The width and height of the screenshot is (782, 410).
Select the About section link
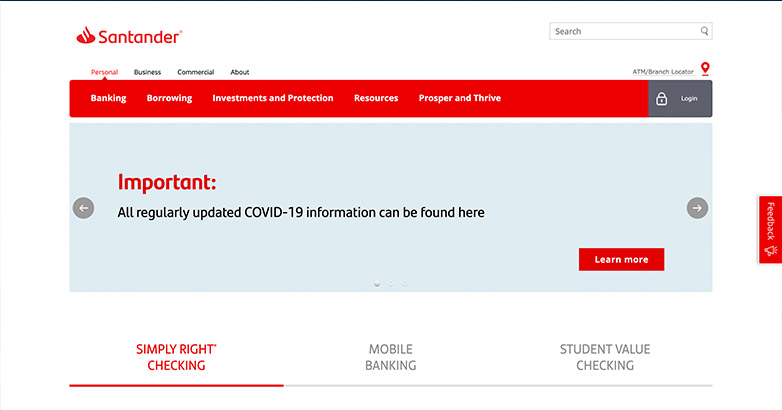click(x=240, y=72)
